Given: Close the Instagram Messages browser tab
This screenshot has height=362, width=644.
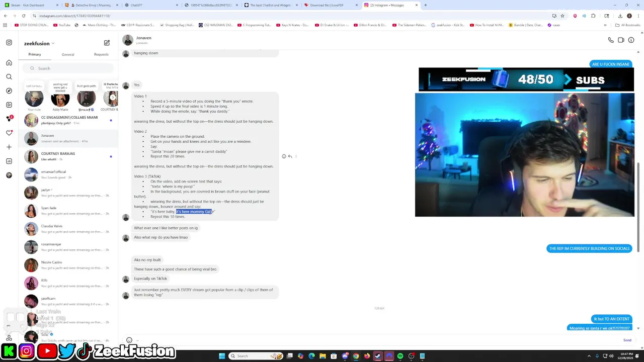Looking at the screenshot, I should click(416, 5).
